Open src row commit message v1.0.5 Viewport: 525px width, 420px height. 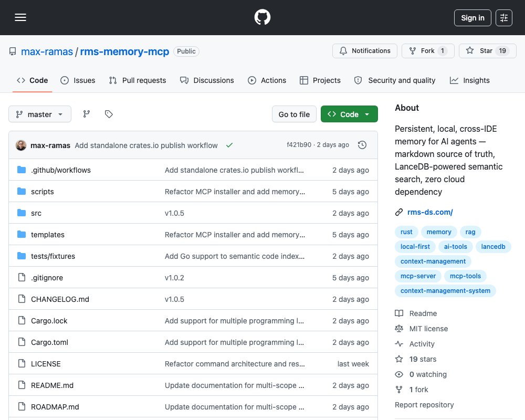click(174, 213)
